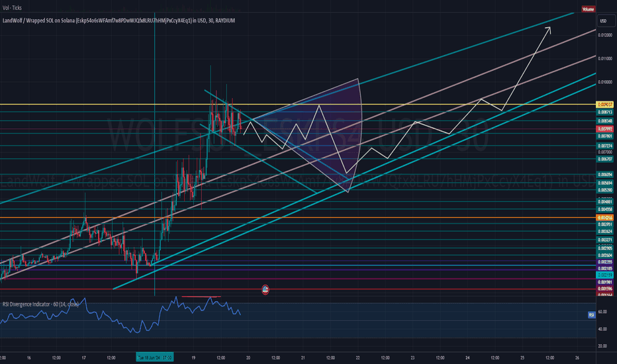Click the RSI Divergence Indicator legend label
Image resolution: width=617 pixels, height=364 pixels.
(x=40, y=304)
